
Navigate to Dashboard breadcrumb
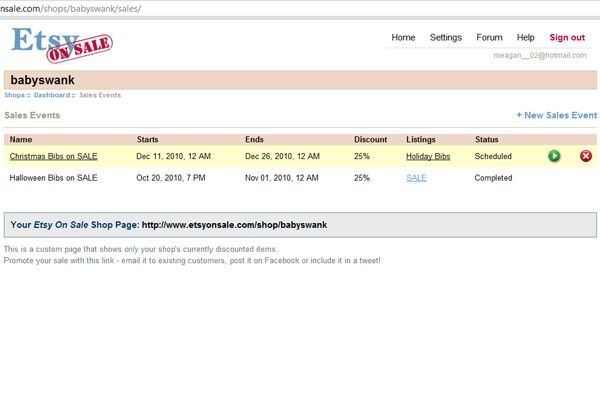pyautogui.click(x=52, y=95)
